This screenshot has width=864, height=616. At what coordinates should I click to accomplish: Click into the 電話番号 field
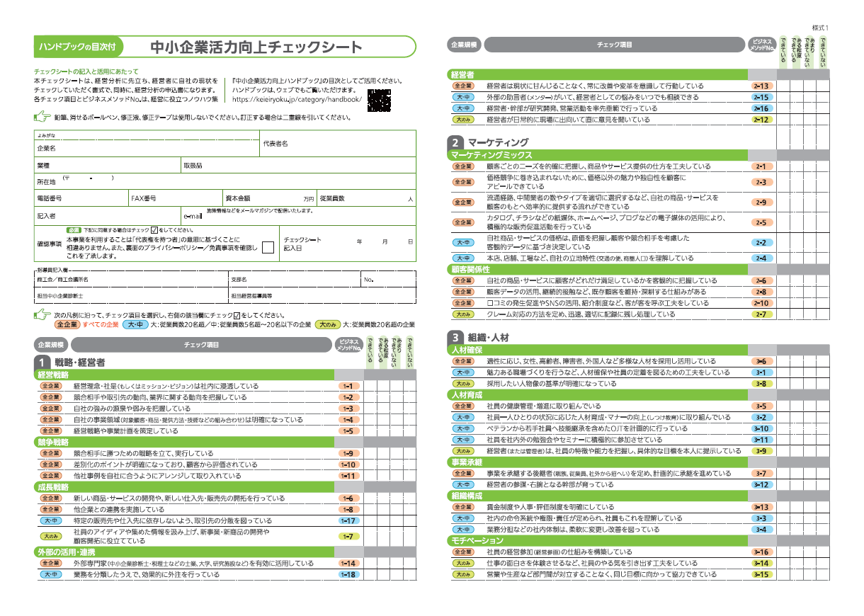coord(81,198)
